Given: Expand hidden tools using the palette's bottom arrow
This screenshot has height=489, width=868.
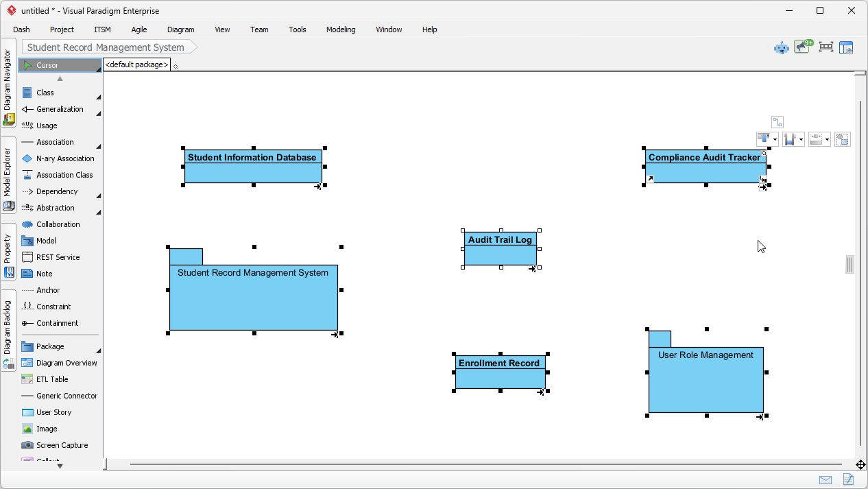Looking at the screenshot, I should point(59,466).
